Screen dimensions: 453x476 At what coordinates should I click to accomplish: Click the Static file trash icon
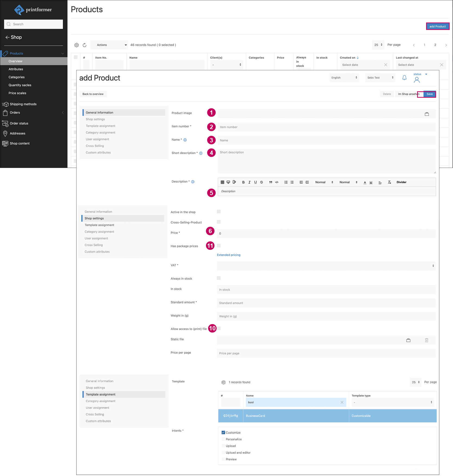[x=426, y=340]
